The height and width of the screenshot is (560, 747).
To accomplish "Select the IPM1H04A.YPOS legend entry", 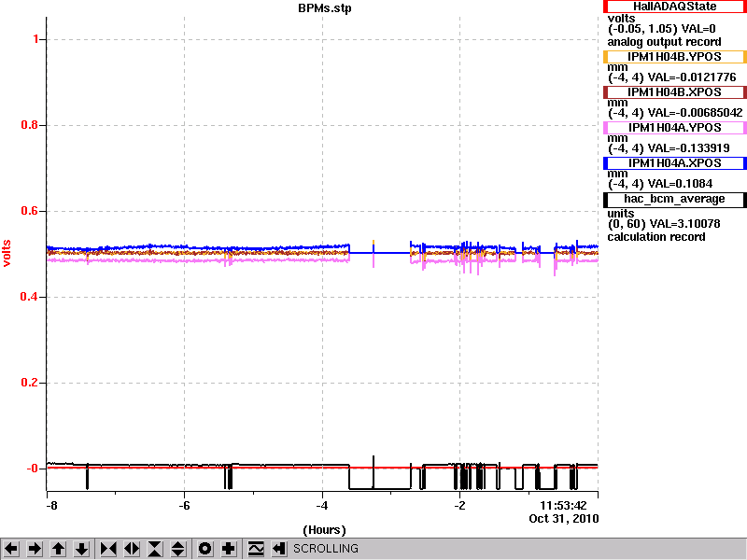I will point(674,128).
